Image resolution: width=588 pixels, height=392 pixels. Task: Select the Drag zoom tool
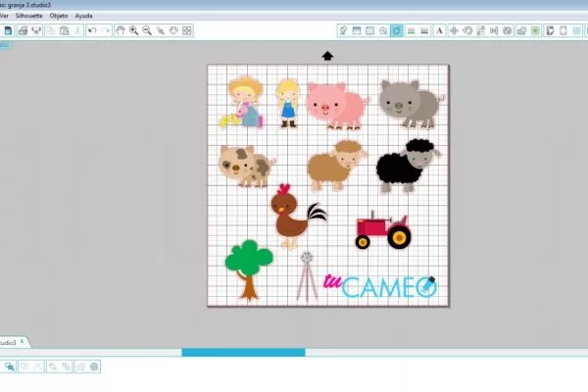(173, 30)
